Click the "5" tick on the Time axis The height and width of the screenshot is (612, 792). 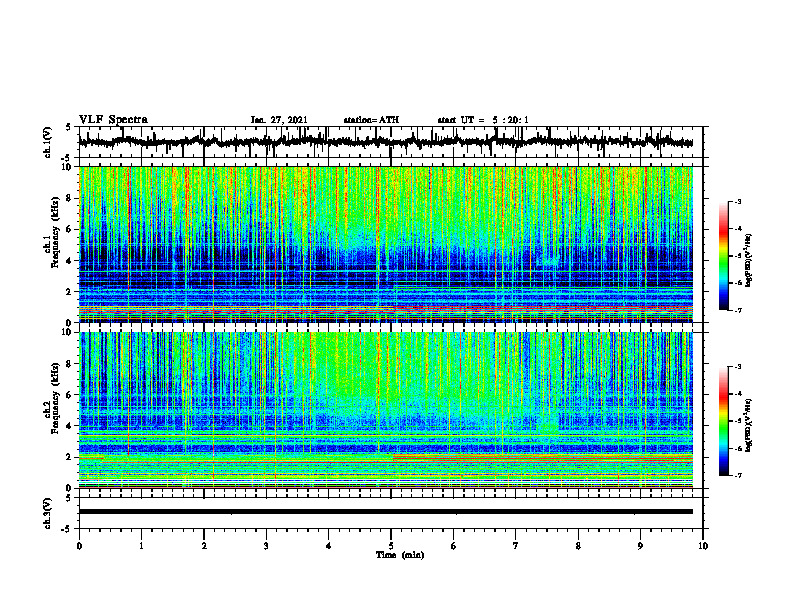tap(391, 546)
